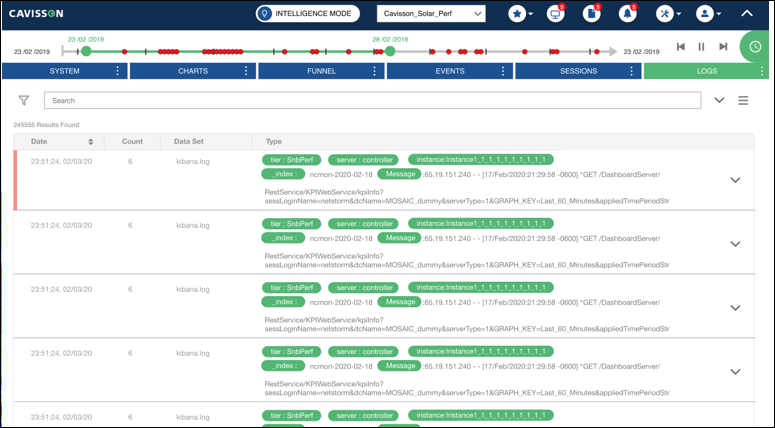Expand the search options chevron
Viewport: 775px width, 428px height.
719,100
